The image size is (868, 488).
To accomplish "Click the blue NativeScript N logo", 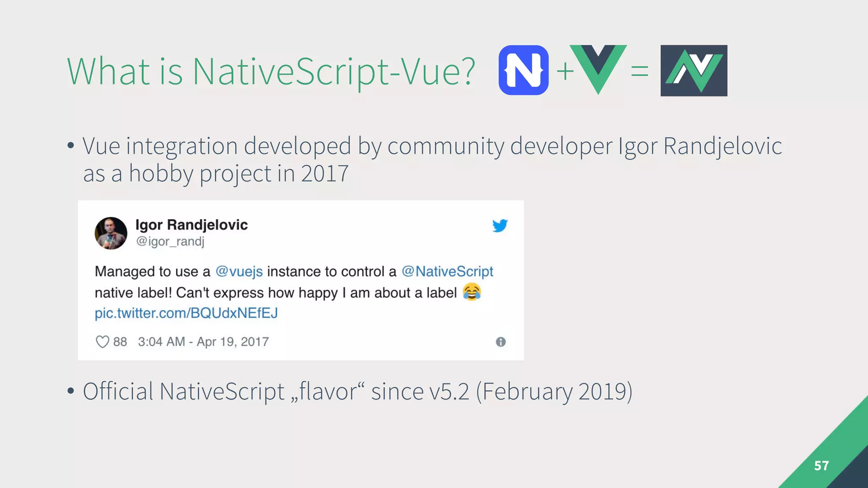I will tap(523, 70).
